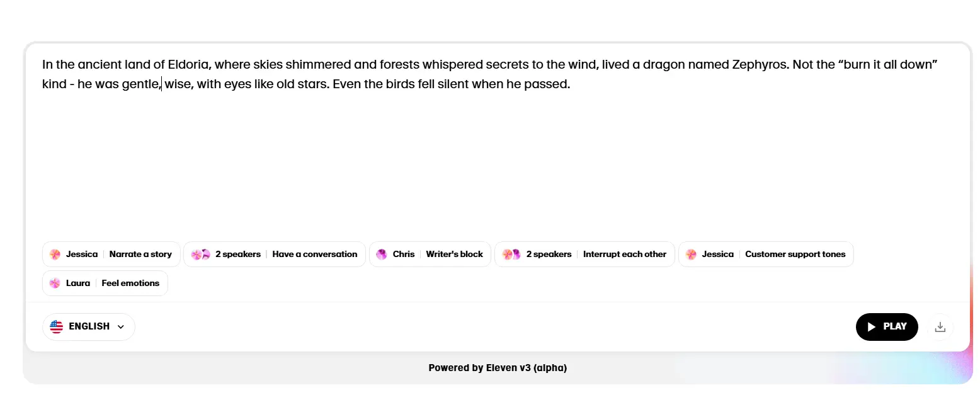Select the Have a conversation preset
This screenshot has width=980, height=407.
pos(315,254)
